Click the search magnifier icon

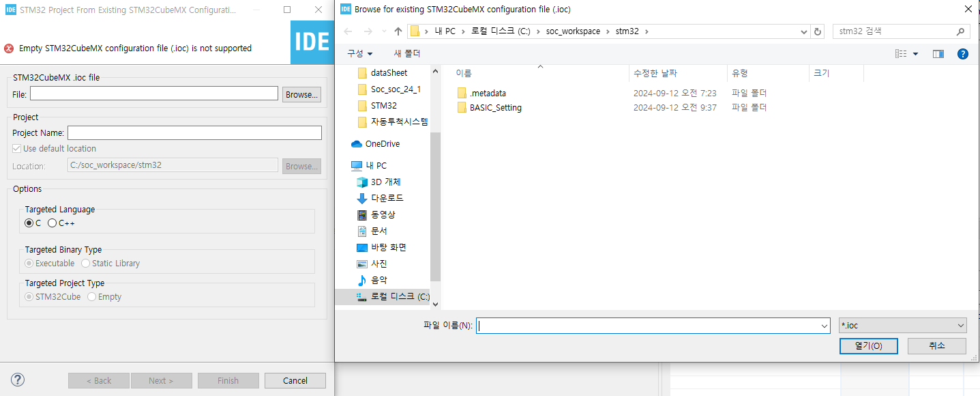pyautogui.click(x=960, y=31)
